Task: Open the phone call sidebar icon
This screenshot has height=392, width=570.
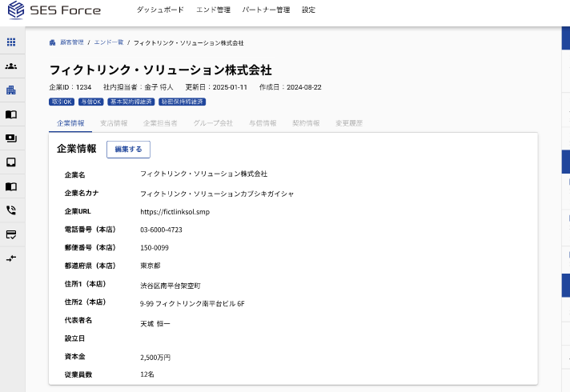Action: (x=11, y=210)
